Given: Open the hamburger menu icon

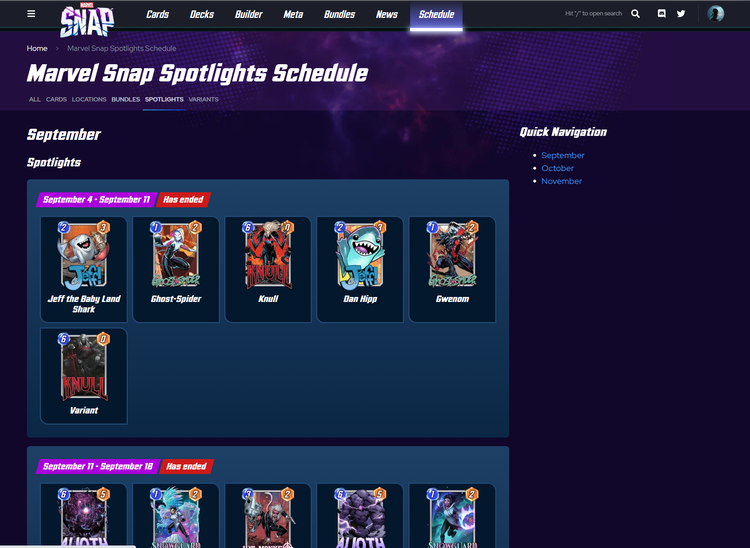Looking at the screenshot, I should pyautogui.click(x=31, y=14).
